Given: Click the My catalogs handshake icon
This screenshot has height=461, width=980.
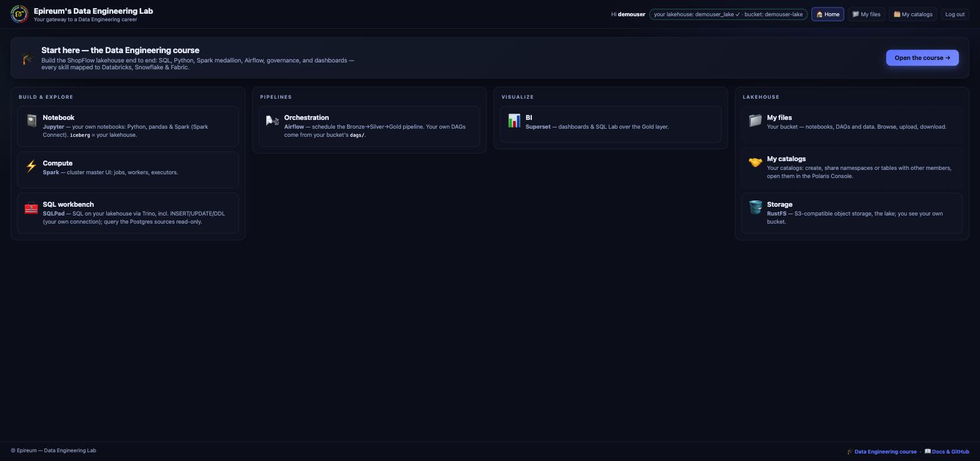Looking at the screenshot, I should [x=755, y=162].
